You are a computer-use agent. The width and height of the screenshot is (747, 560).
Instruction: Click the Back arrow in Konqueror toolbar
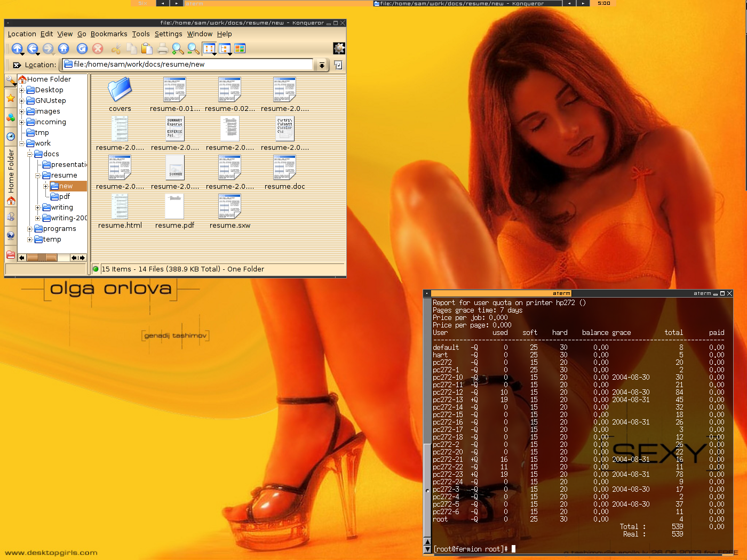pyautogui.click(x=33, y=49)
